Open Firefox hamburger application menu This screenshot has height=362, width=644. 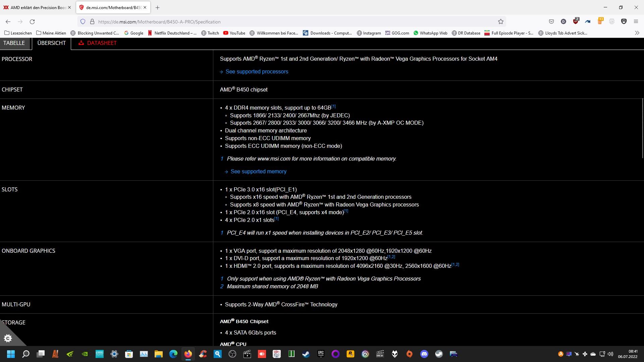tap(636, 21)
